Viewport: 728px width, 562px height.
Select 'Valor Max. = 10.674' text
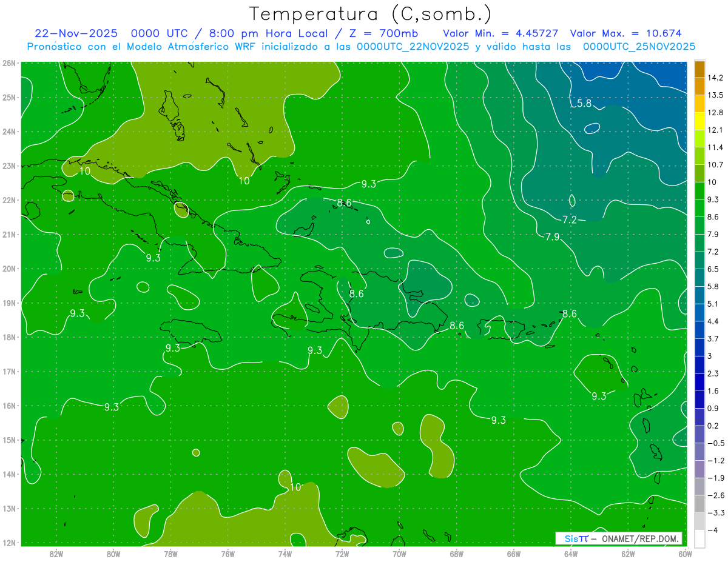pos(625,33)
